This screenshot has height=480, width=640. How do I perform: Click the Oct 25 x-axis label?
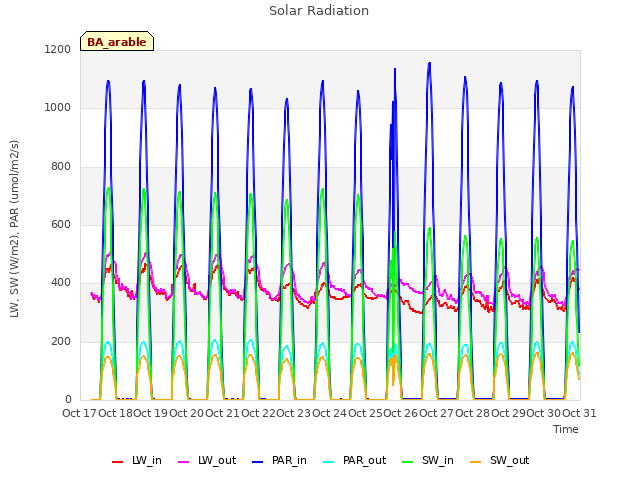[365, 413]
